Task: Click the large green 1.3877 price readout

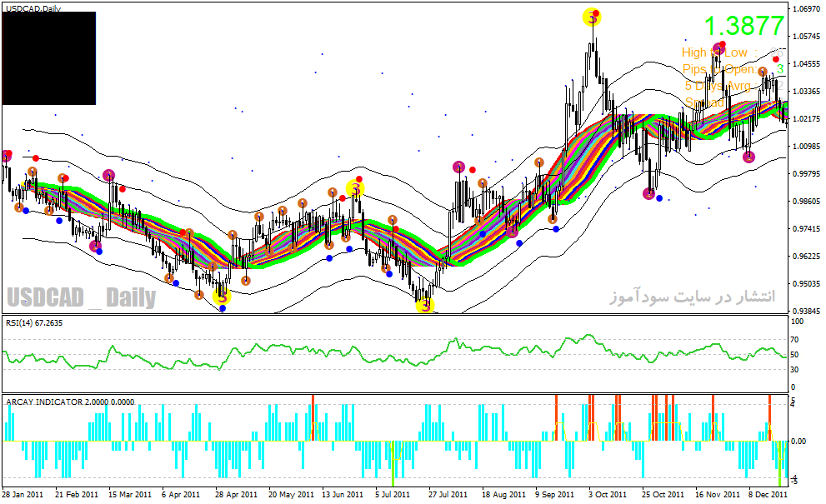Action: (x=743, y=26)
